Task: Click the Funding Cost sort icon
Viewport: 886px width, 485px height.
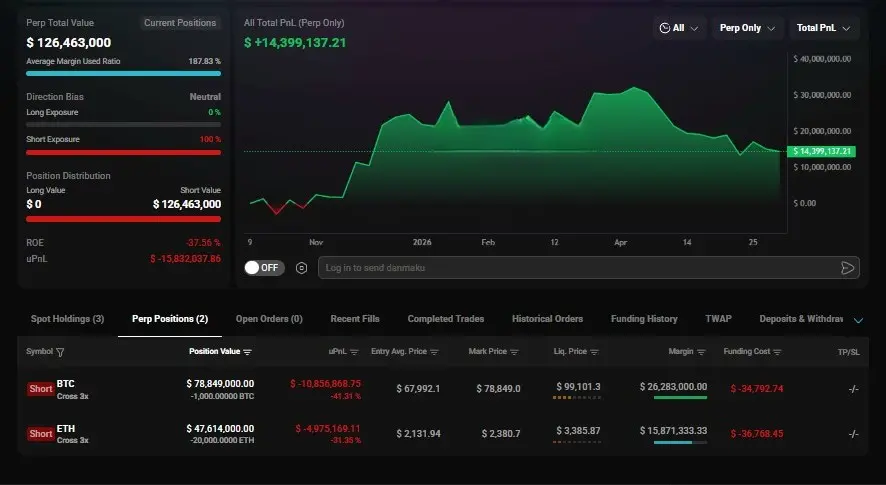Action: coord(778,352)
